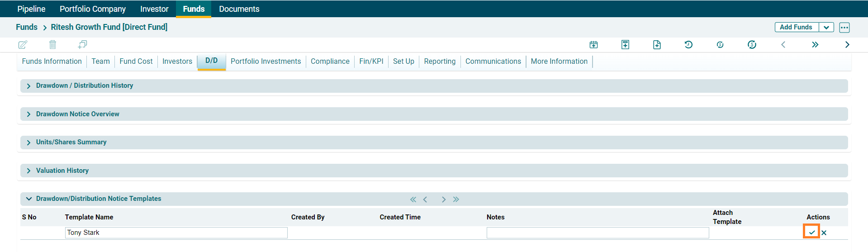
Task: Click the double-chevron next icon in toolbar
Action: pos(815,44)
